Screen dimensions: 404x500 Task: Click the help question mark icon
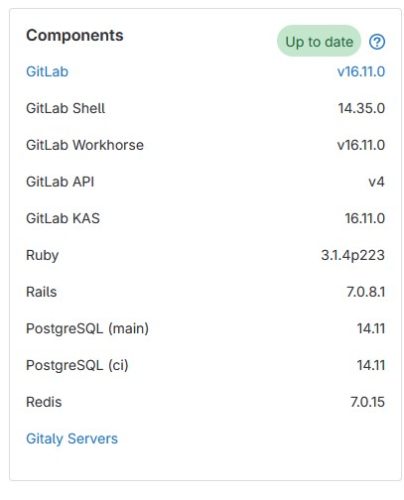(377, 42)
